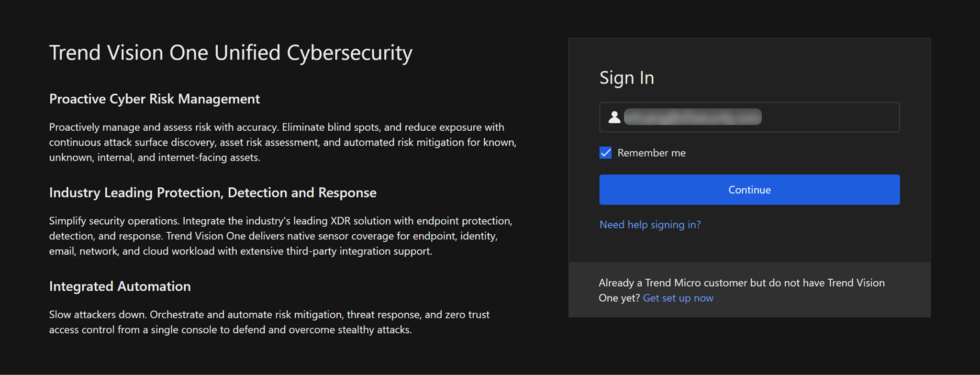980x375 pixels.
Task: Select the Proactive Cyber Risk Management heading
Action: click(154, 99)
